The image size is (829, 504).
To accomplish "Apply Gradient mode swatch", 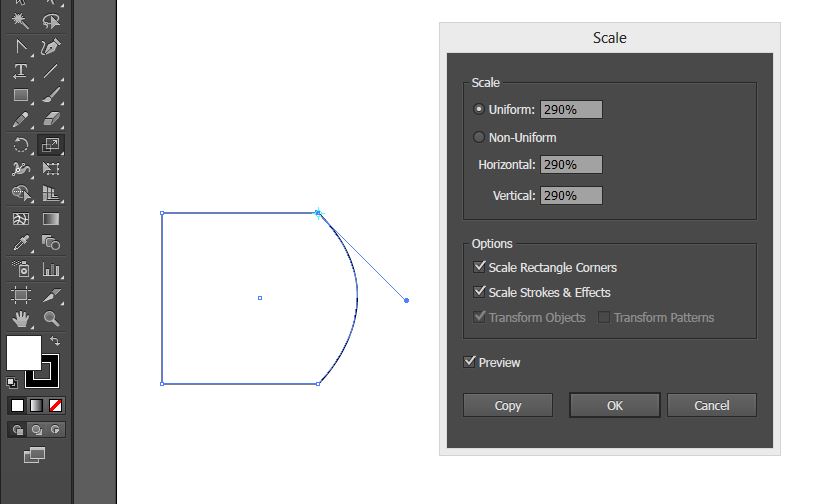I will click(x=36, y=406).
